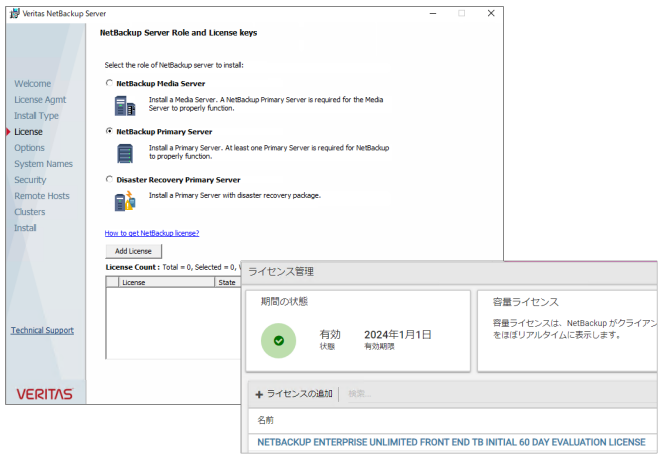This screenshot has width=662, height=457.
Task: Go to the Security step
Action: coord(30,180)
